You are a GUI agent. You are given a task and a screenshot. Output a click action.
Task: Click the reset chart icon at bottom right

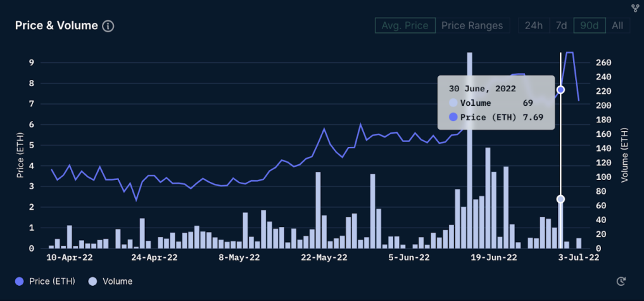pyautogui.click(x=621, y=281)
